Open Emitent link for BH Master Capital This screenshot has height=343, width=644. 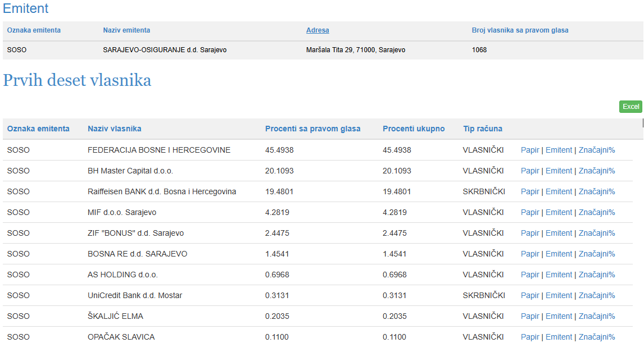pyautogui.click(x=559, y=171)
